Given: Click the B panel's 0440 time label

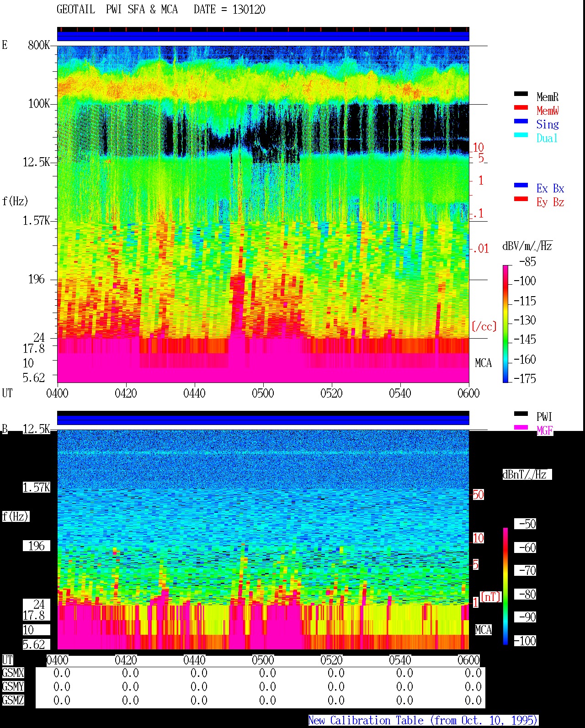Looking at the screenshot, I should [194, 660].
